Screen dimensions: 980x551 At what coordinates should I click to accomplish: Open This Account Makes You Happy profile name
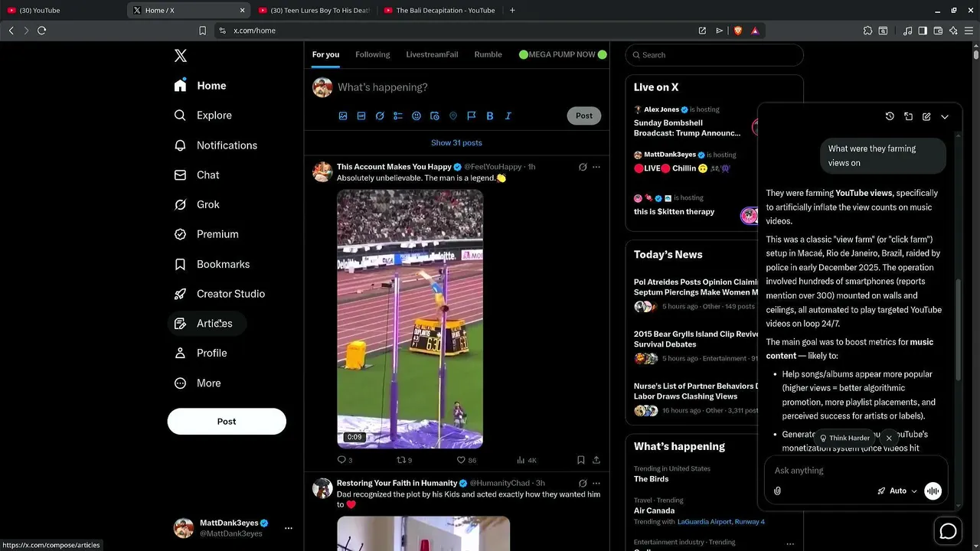(394, 167)
